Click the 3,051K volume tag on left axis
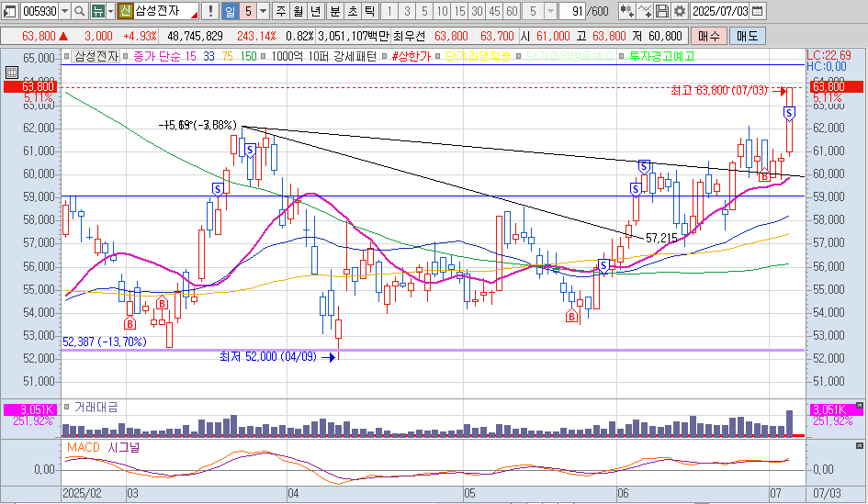Image resolution: width=868 pixels, height=504 pixels. (x=30, y=410)
